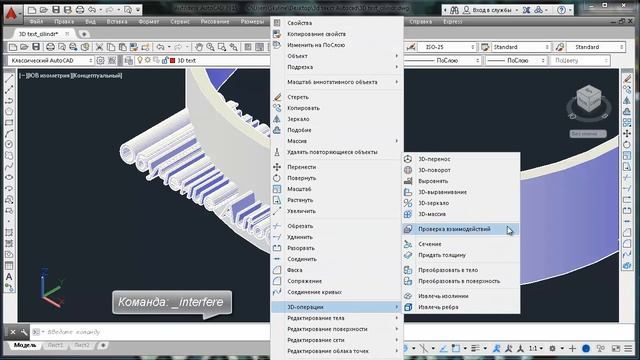Viewport: 640px width, 360px height.
Task: Click the Erase icon in the right modify toolbar
Action: pos(627,78)
